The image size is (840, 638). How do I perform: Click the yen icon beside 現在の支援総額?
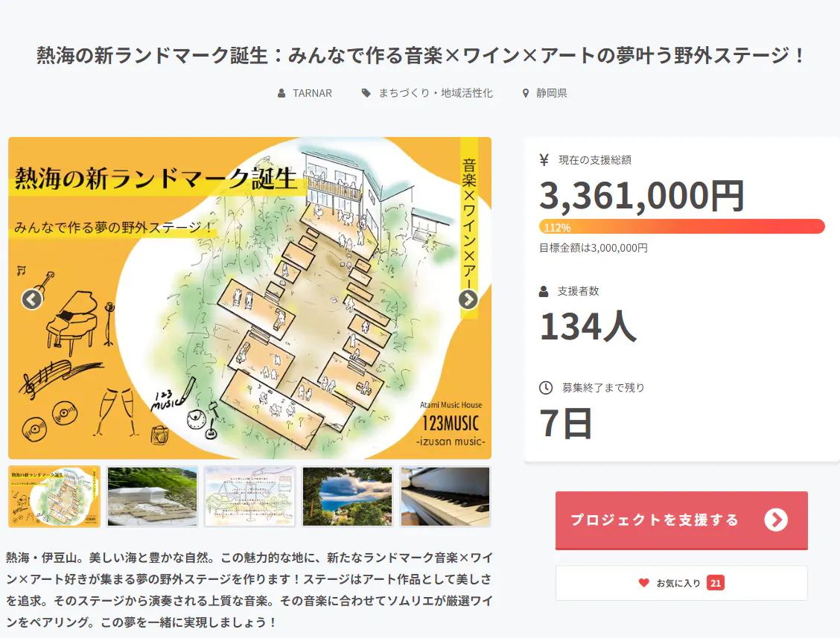tap(544, 160)
